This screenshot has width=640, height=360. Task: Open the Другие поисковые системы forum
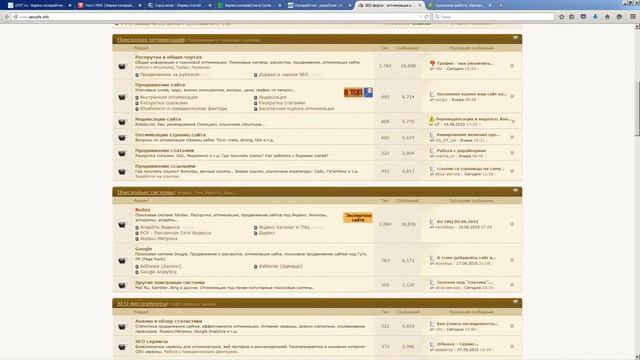pos(170,282)
